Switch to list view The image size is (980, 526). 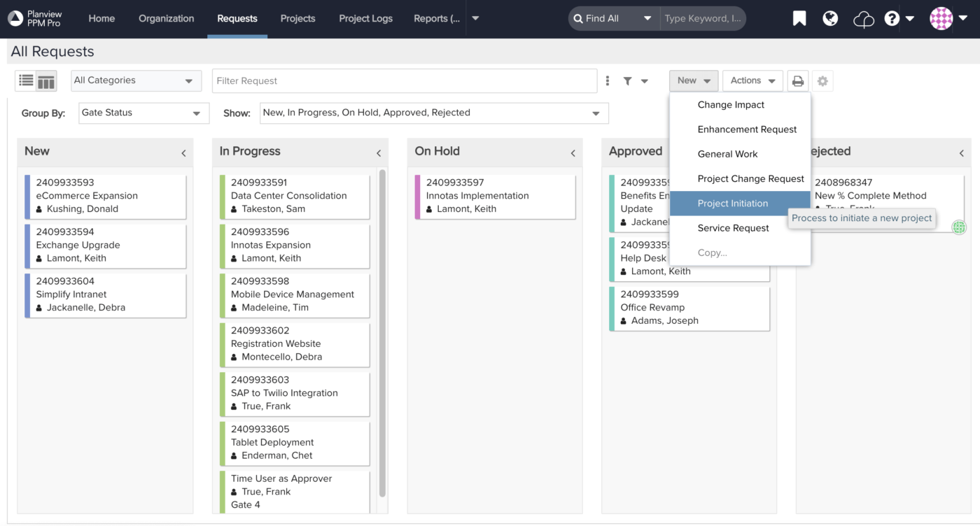coord(26,81)
